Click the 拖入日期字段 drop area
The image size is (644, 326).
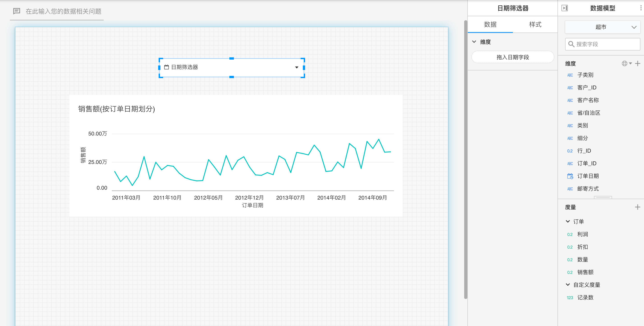512,57
